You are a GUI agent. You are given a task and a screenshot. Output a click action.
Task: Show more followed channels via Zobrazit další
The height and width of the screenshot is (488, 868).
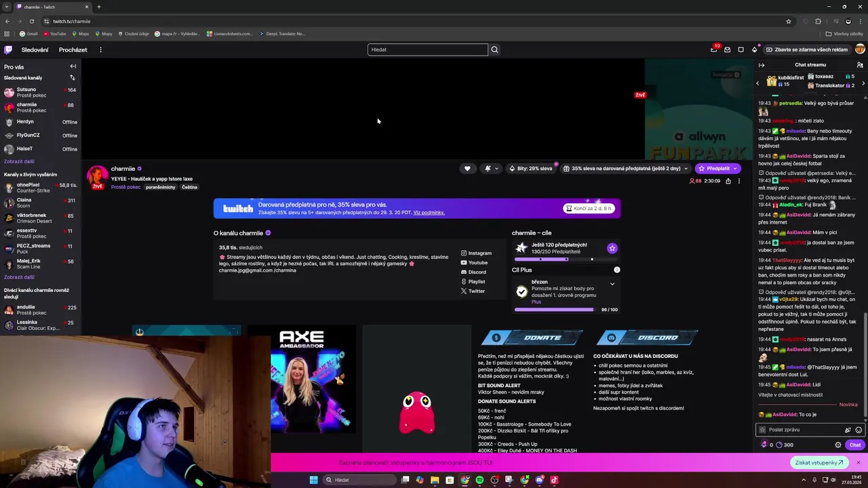coord(19,161)
